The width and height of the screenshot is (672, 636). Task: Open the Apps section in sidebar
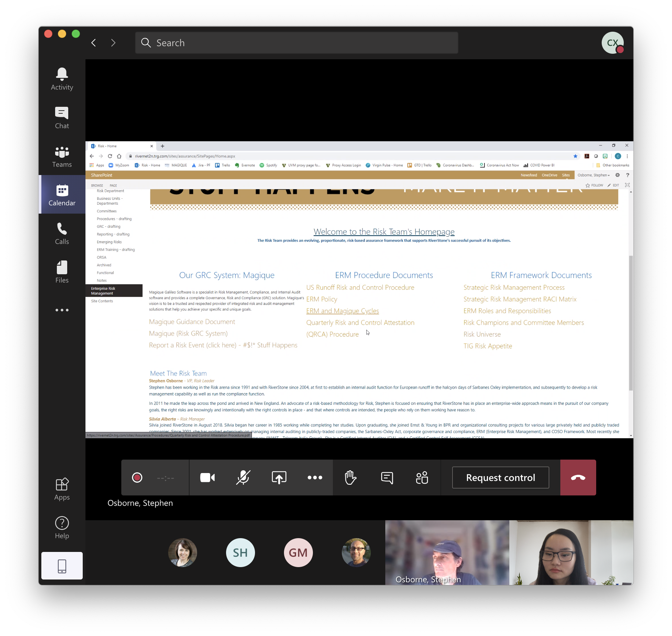click(62, 489)
